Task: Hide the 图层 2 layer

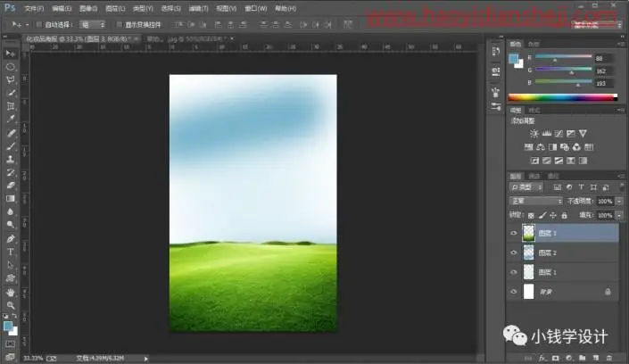Action: (514, 252)
